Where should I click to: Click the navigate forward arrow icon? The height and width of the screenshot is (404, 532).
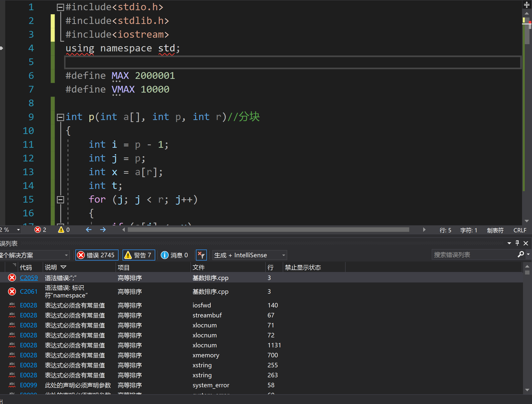click(103, 230)
